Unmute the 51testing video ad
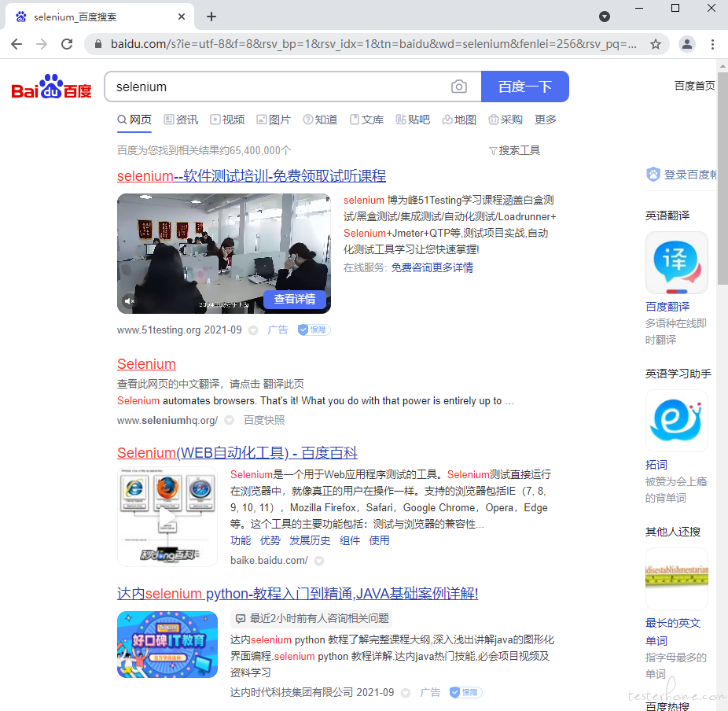The image size is (728, 711). [x=130, y=301]
